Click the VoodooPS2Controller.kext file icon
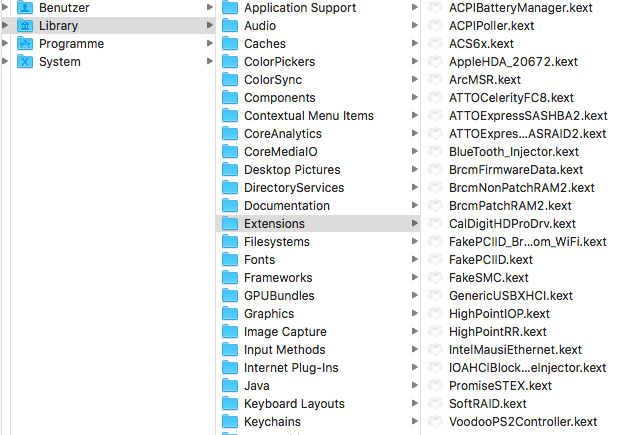 (435, 421)
